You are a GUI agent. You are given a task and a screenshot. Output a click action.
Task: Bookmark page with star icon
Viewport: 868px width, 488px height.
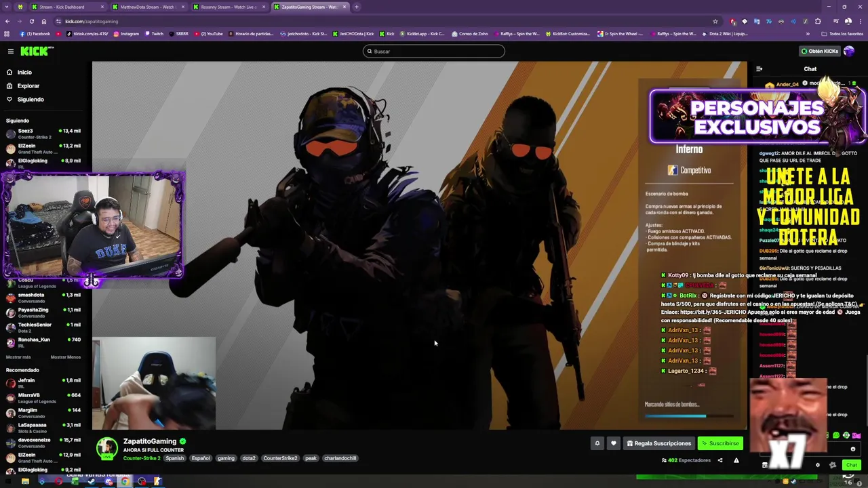715,21
